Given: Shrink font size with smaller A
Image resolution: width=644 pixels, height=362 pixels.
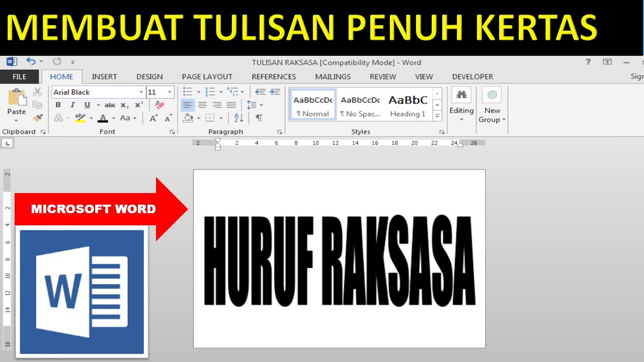Looking at the screenshot, I should click(168, 118).
